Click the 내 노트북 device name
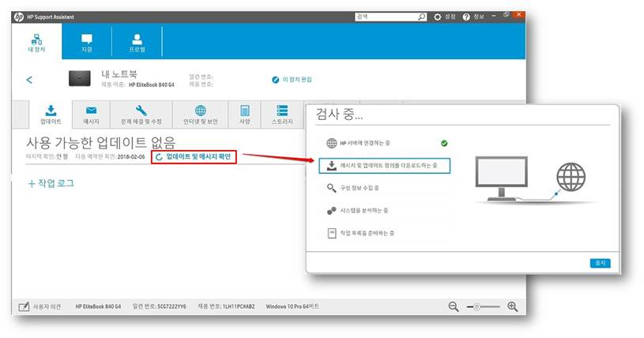This screenshot has height=338, width=644. pyautogui.click(x=119, y=74)
